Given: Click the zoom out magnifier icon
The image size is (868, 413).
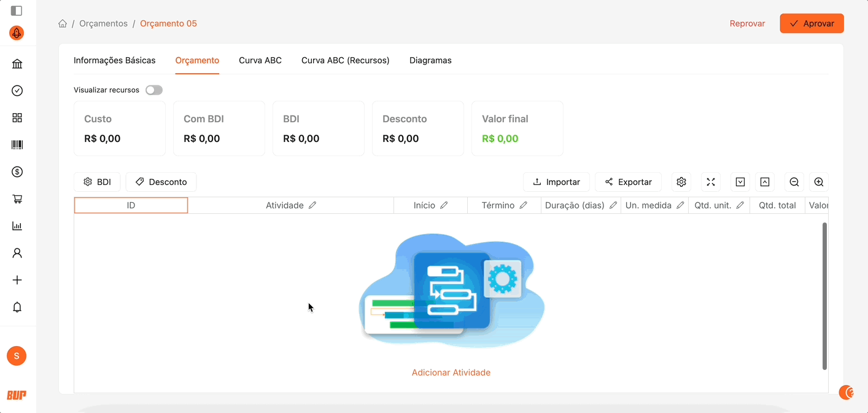Looking at the screenshot, I should coord(794,182).
